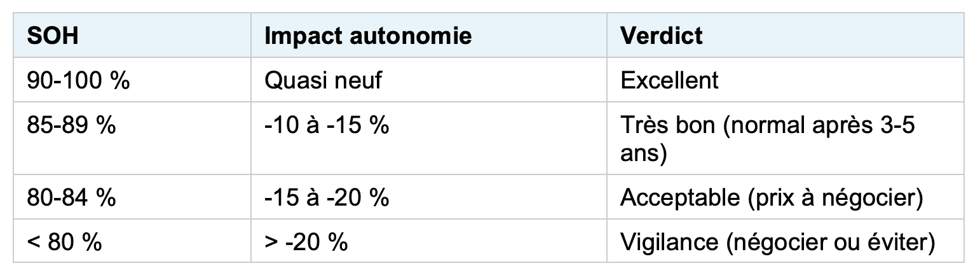Click the Verdict column header
The height and width of the screenshot is (275, 980).
click(662, 36)
